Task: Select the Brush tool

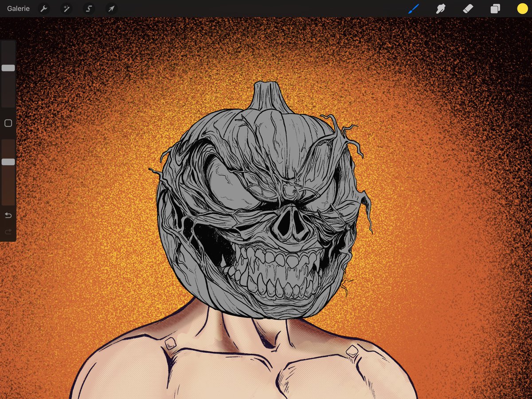Action: coord(414,8)
